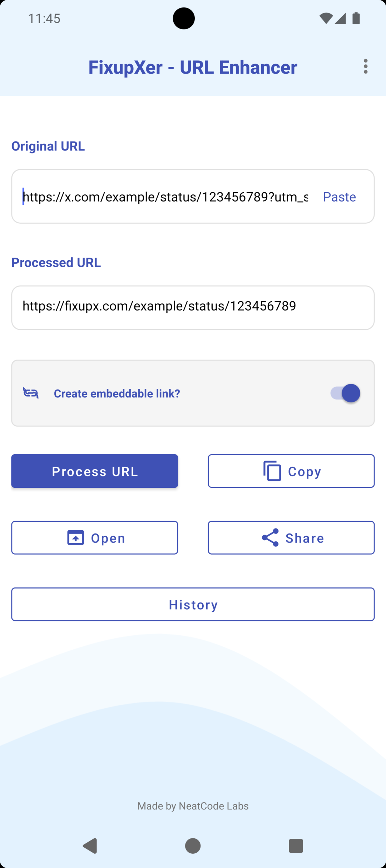Tap the battery indicator icon
386x868 pixels.
pos(356,19)
